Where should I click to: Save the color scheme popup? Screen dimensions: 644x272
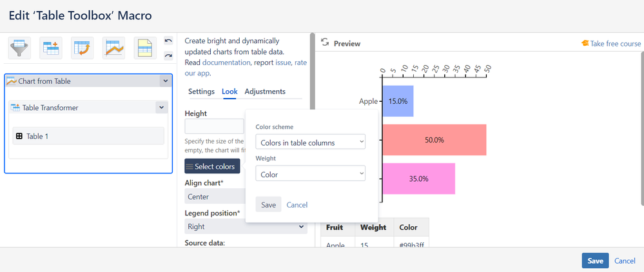(x=268, y=204)
